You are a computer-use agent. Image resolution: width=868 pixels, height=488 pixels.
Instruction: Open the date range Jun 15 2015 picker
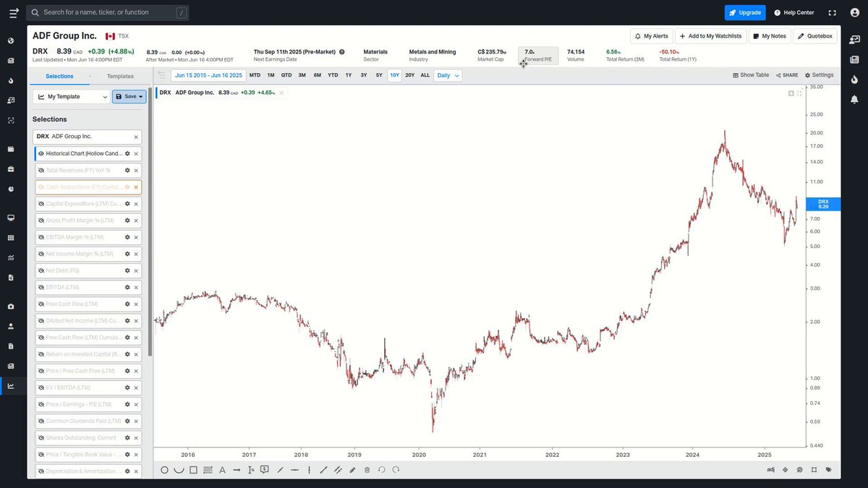coord(208,75)
